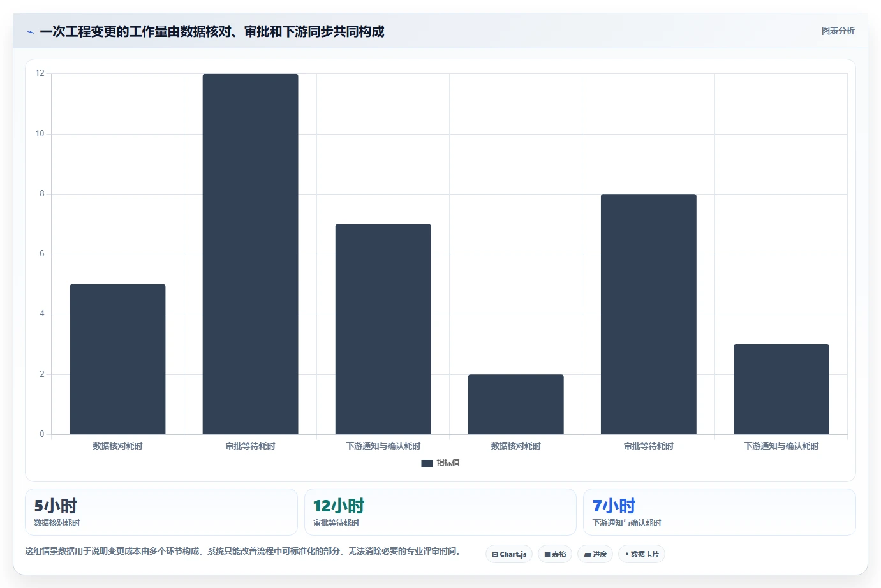Click the y-axis value 8

coord(42,194)
